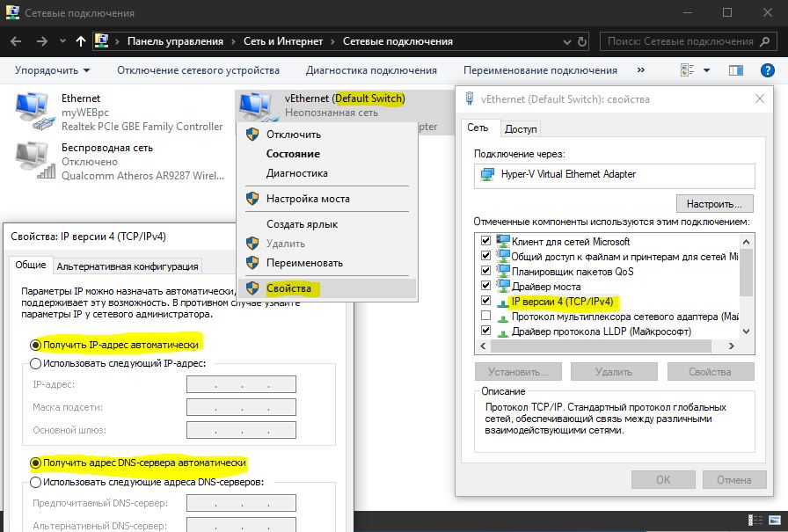Click the Удалить button in properties dialog

614,372
